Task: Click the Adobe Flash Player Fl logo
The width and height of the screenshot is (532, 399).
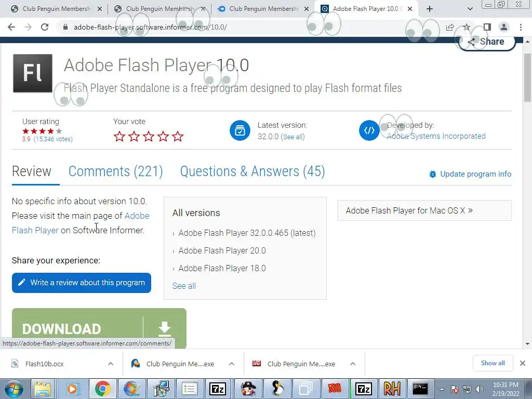Action: (x=33, y=73)
